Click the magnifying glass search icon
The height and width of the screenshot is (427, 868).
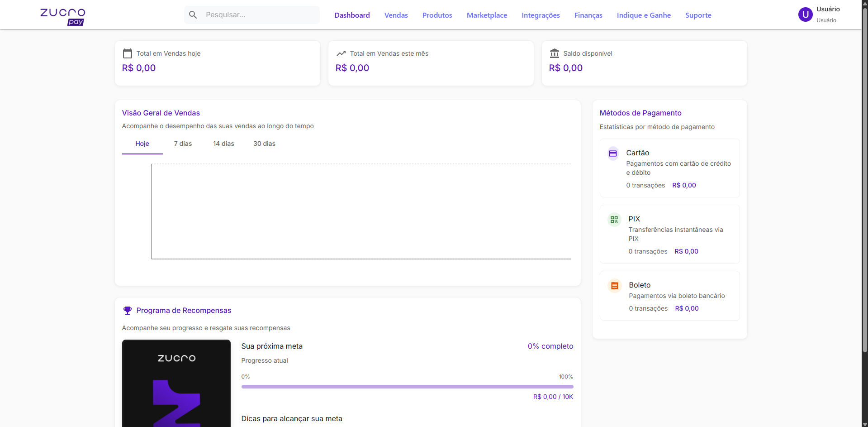pyautogui.click(x=193, y=14)
